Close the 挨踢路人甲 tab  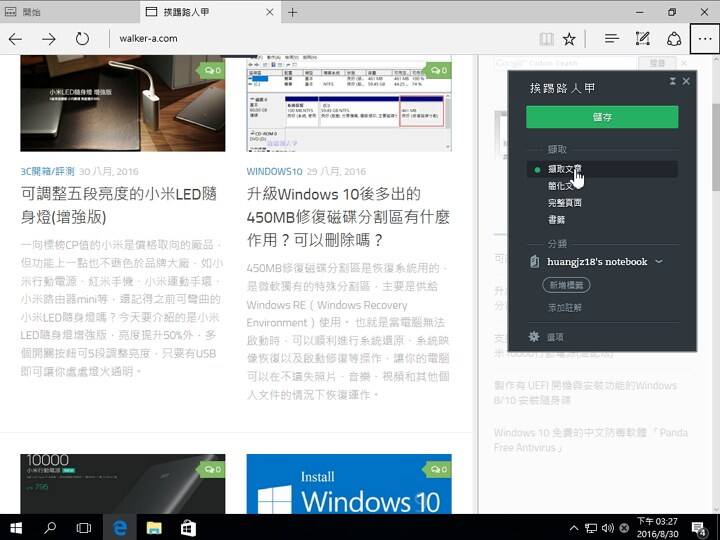click(270, 12)
